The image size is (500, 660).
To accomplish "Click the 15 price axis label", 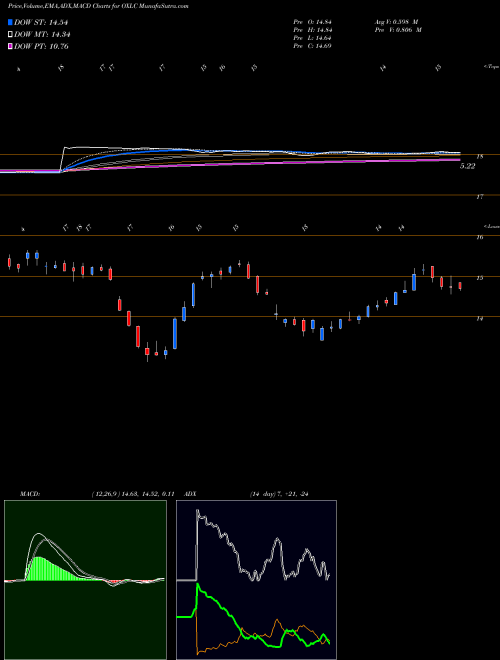I will pyautogui.click(x=479, y=278).
